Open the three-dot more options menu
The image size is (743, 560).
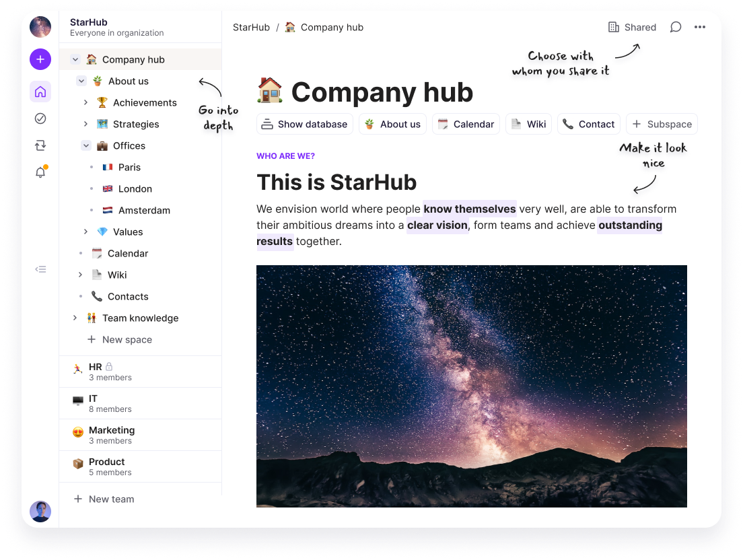pos(700,27)
